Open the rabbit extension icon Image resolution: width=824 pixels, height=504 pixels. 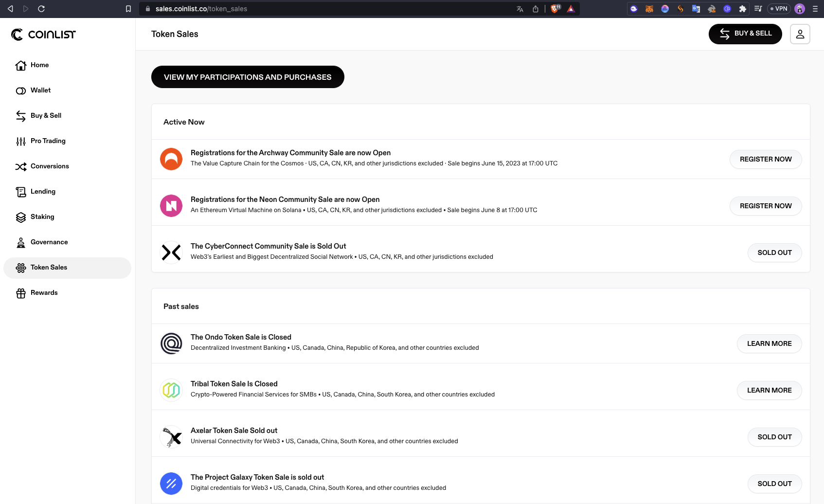[x=712, y=9]
